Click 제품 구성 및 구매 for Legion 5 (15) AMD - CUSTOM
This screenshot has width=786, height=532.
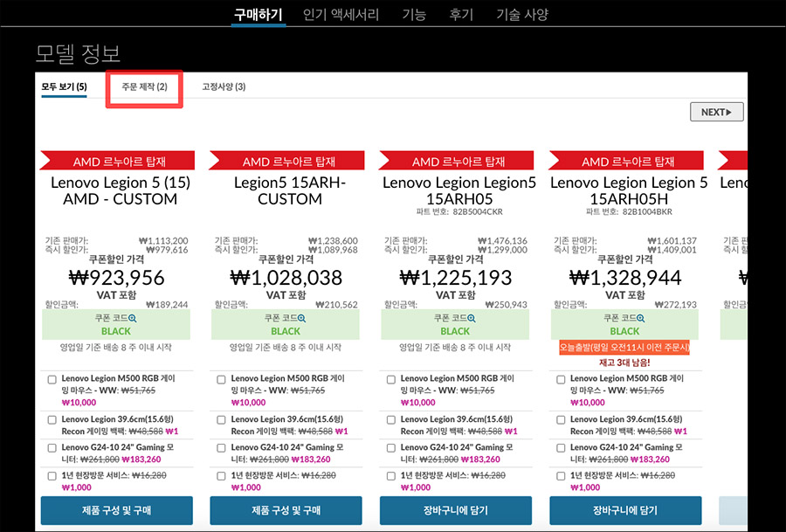117,510
